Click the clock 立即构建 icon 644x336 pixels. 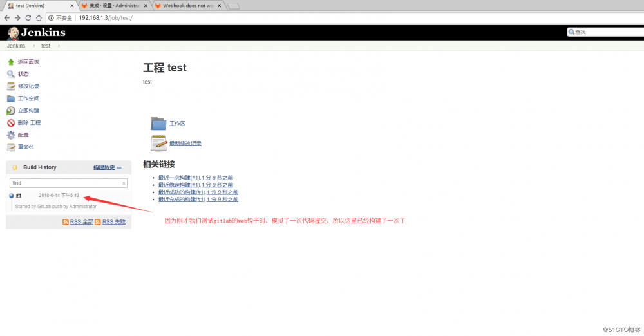click(x=11, y=111)
